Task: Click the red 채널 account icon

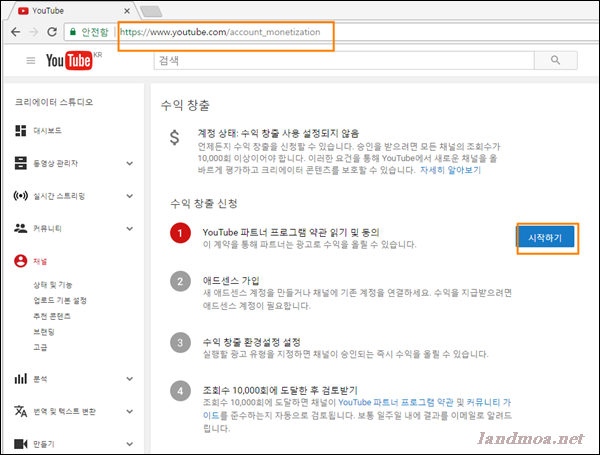Action: pyautogui.click(x=20, y=261)
